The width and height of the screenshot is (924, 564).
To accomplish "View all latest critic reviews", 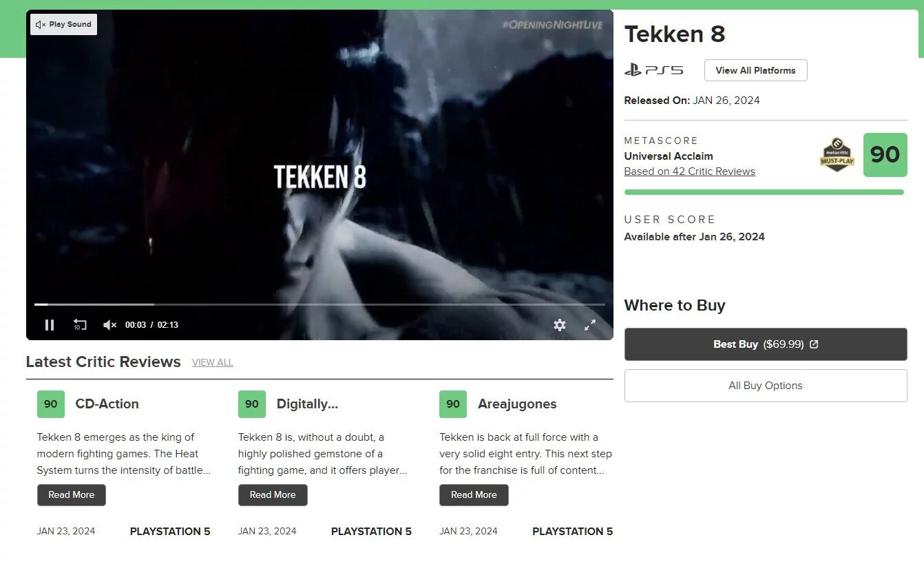I will pos(212,362).
